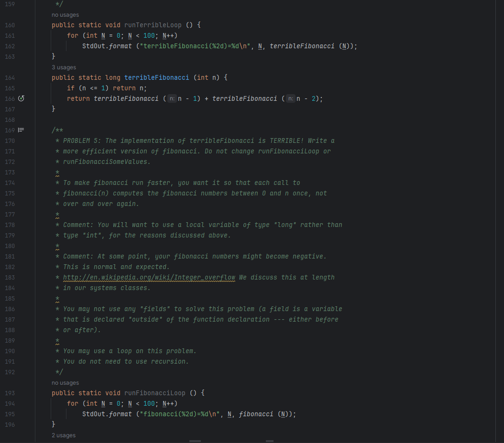Click the "2 usages" hint at the bottom
Image resolution: width=504 pixels, height=443 pixels.
64,435
